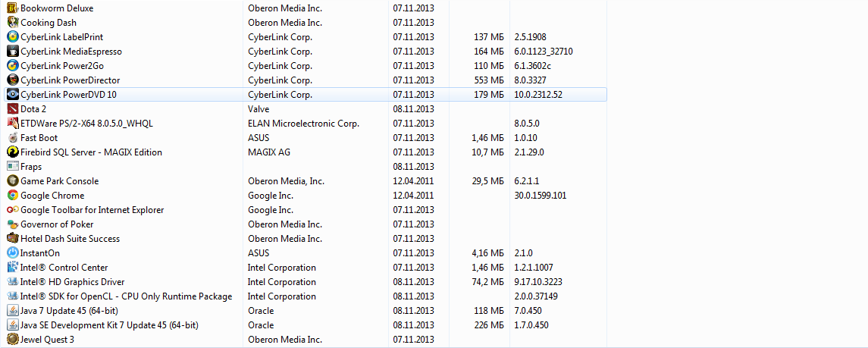Screen dimensions: 868x348
Task: Click version 10.0.2312.52 cell
Action: pyautogui.click(x=538, y=95)
